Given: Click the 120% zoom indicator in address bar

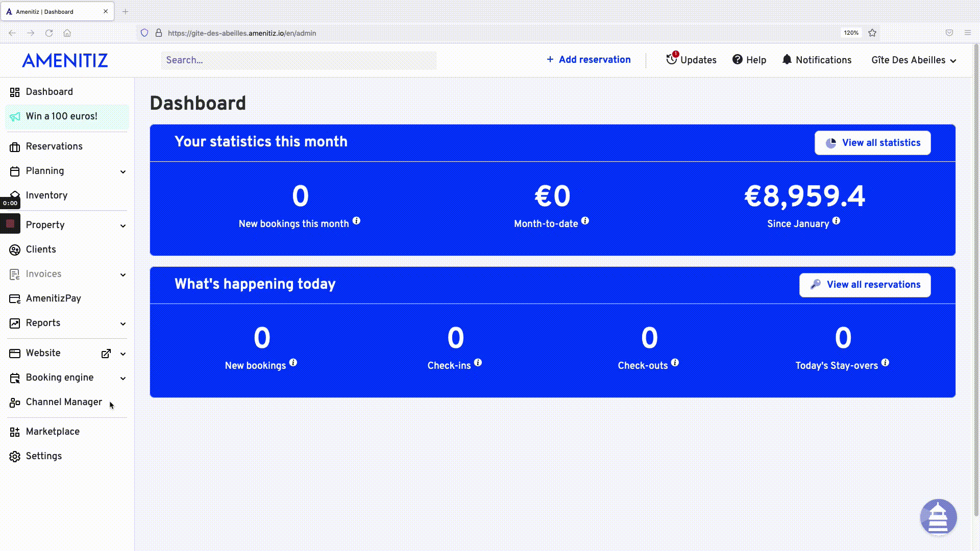Looking at the screenshot, I should 851,33.
